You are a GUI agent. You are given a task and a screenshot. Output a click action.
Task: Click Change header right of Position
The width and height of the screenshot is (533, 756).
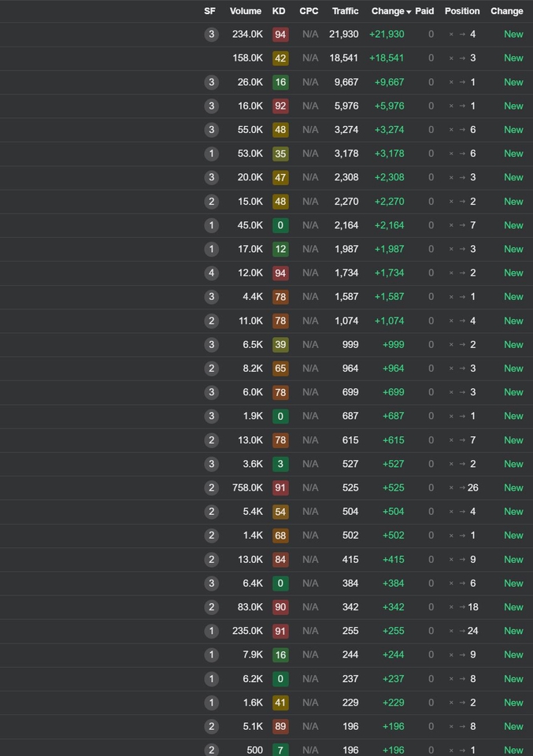pos(506,11)
